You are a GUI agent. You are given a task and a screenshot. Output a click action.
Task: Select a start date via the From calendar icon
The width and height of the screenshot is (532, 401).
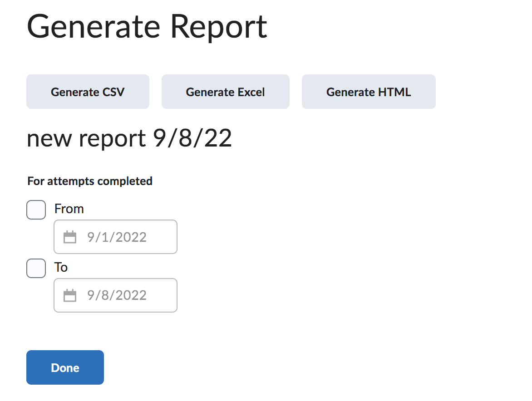click(69, 236)
